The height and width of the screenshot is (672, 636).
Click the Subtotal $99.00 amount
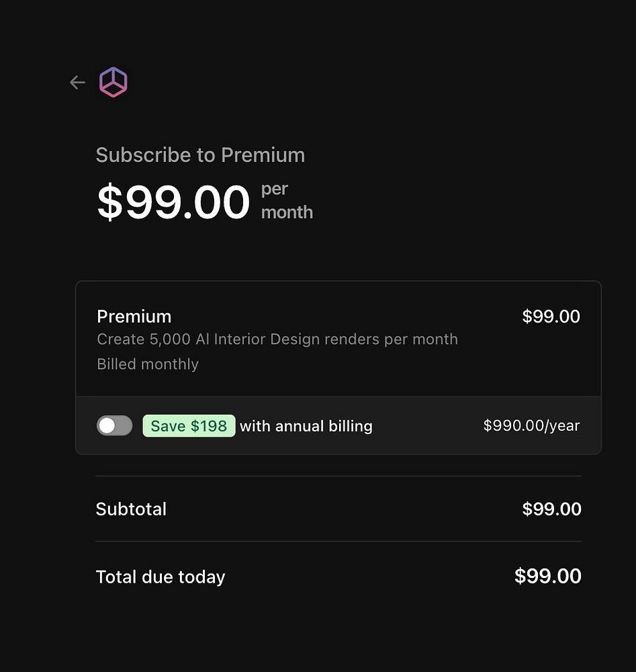[551, 509]
